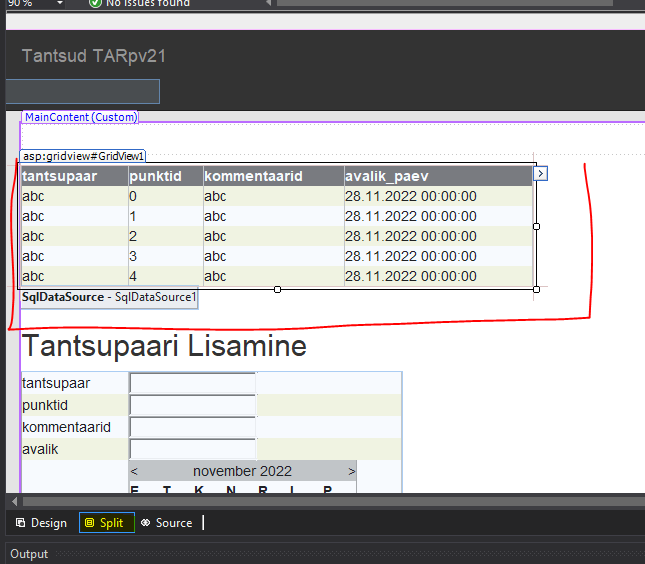This screenshot has height=564, width=645.
Task: Click the punktid text input field
Action: pyautogui.click(x=192, y=405)
